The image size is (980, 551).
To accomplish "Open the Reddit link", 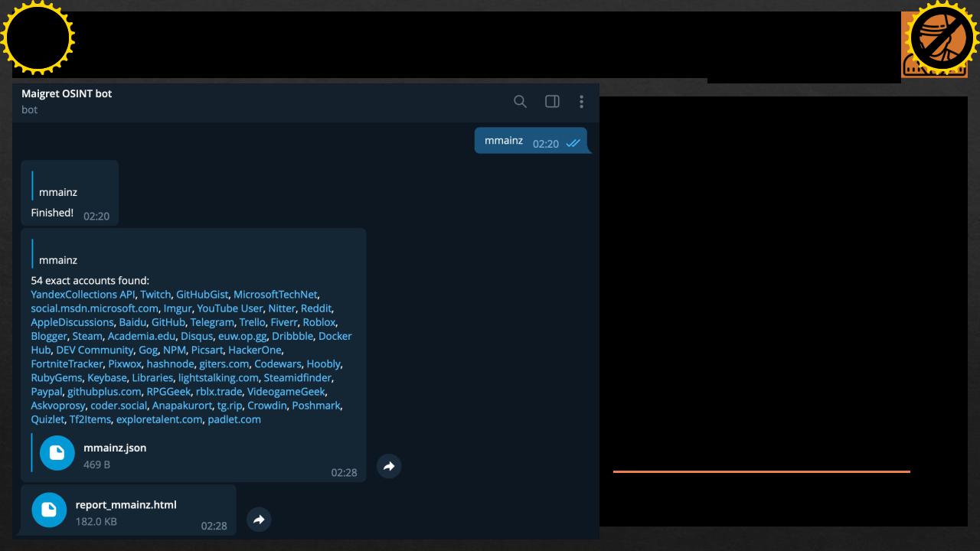I will (x=316, y=308).
